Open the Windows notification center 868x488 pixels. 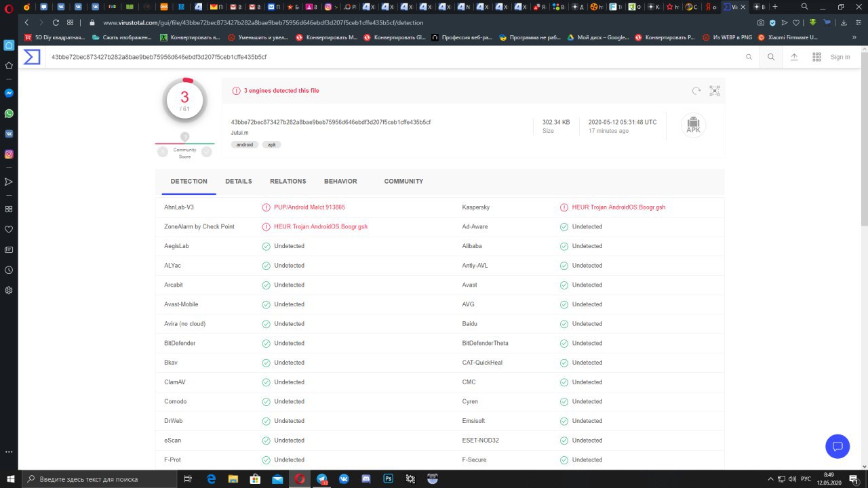tap(853, 479)
